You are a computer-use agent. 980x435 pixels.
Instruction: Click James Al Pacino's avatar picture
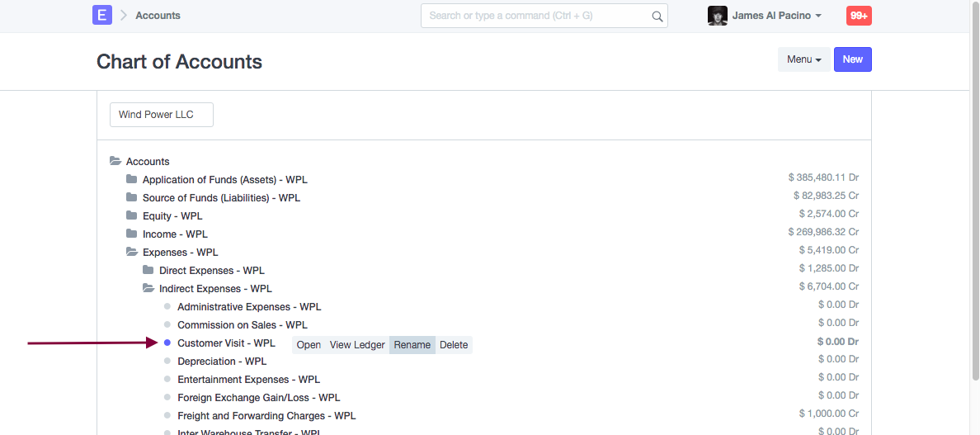tap(717, 16)
